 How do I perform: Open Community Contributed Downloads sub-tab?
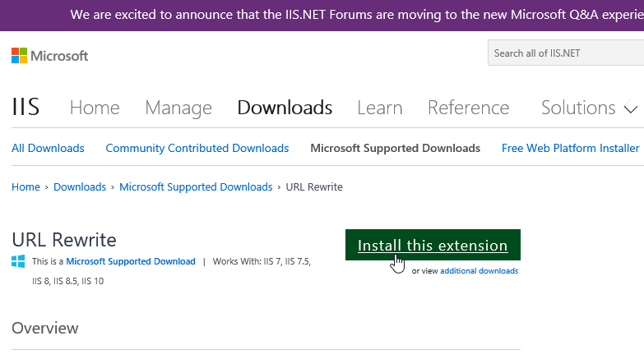click(x=197, y=148)
